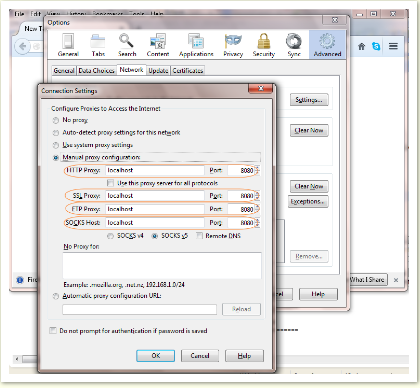Click the info icon in browser notification bar
The height and width of the screenshot is (388, 420).
[x=20, y=280]
